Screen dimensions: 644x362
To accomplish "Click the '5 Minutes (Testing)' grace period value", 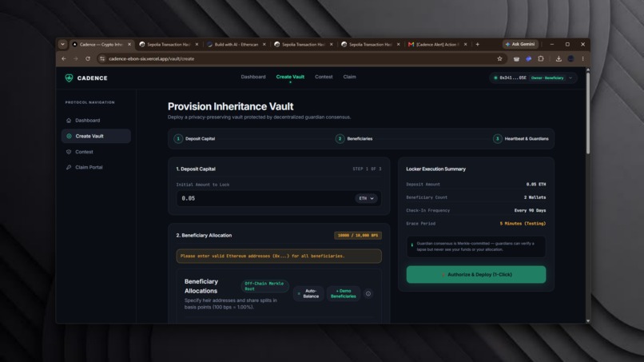I will pos(523,224).
